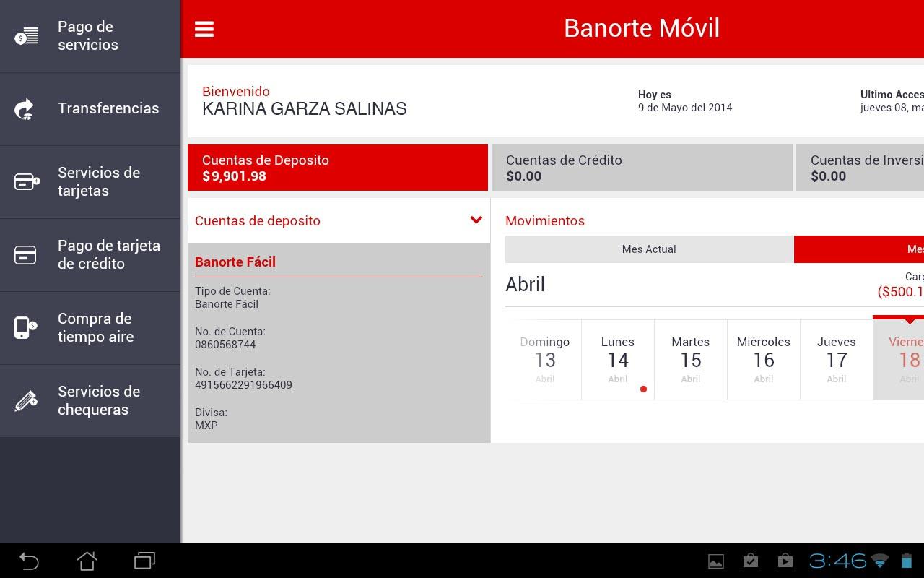Select Jueves 17 Abril in calendar
The height and width of the screenshot is (578, 924).
pos(837,360)
